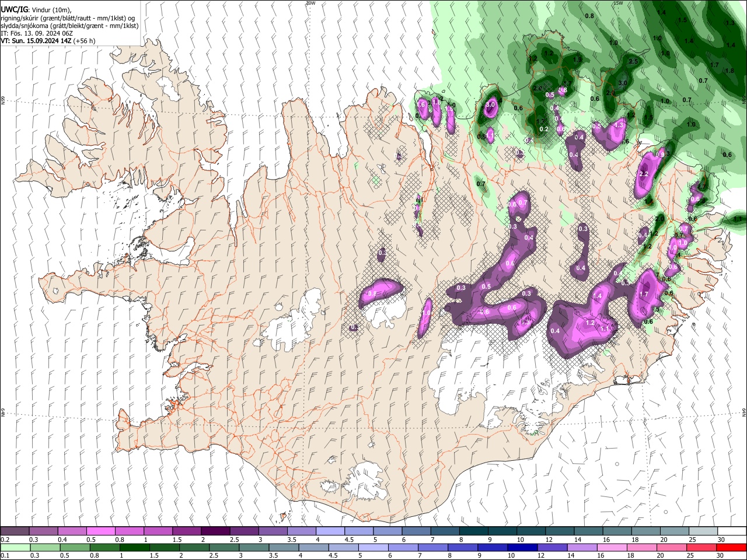747x560 pixels.
Task: Click the '2.5' precipitation value on the map
Action: click(634, 61)
